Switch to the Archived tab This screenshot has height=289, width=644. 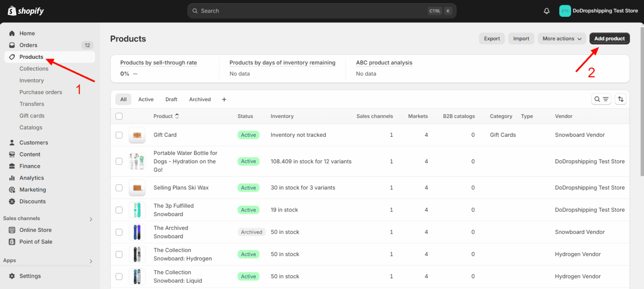click(x=200, y=99)
